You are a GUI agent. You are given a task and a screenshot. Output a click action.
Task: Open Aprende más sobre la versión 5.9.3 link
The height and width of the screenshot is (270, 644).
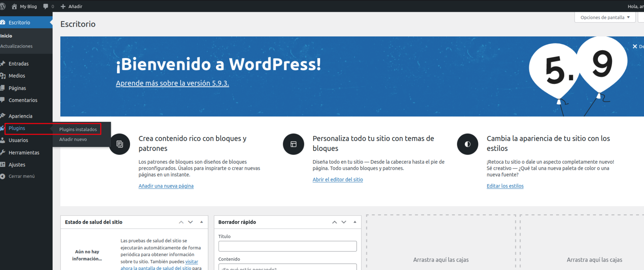click(x=173, y=83)
